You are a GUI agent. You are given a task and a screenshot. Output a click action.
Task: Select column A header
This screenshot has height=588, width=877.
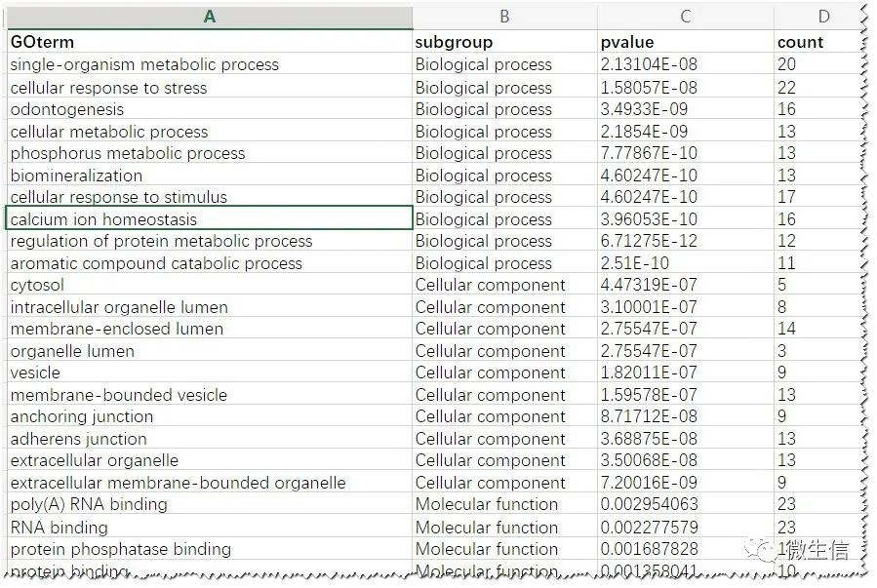(x=209, y=17)
